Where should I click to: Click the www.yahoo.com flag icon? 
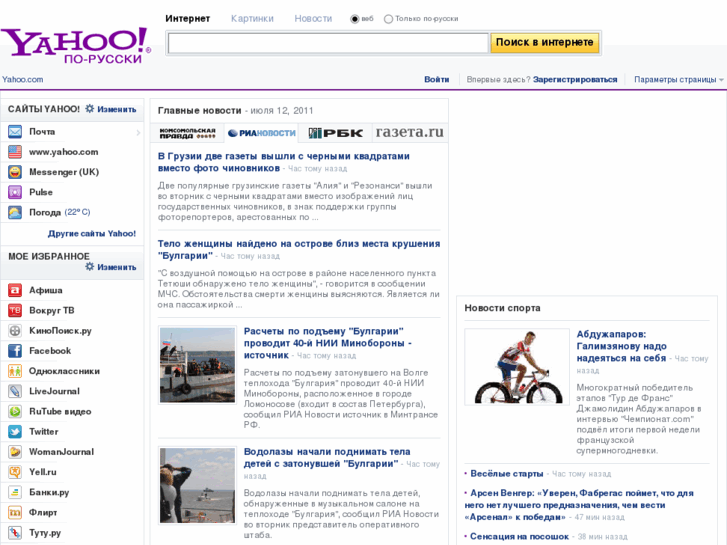[15, 152]
